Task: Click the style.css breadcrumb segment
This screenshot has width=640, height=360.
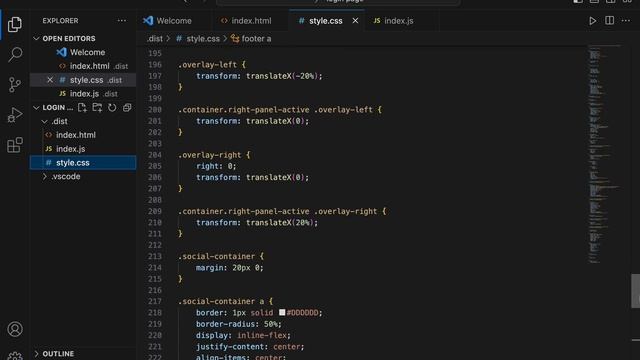Action: pyautogui.click(x=203, y=38)
